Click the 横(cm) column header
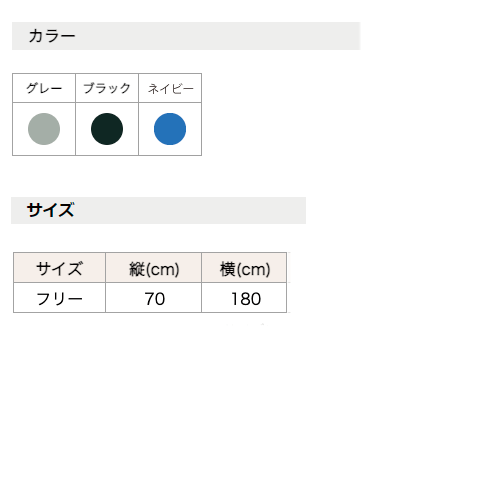The width and height of the screenshot is (500, 500). click(244, 268)
